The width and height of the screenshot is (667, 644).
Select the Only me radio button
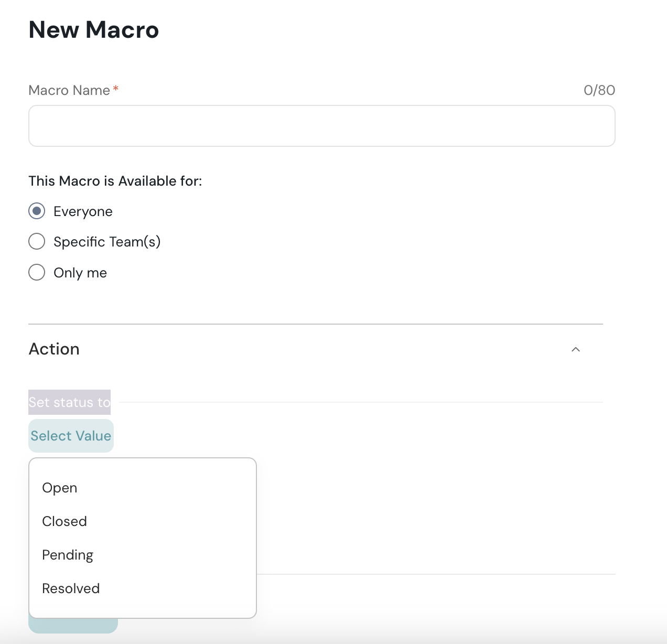coord(37,273)
